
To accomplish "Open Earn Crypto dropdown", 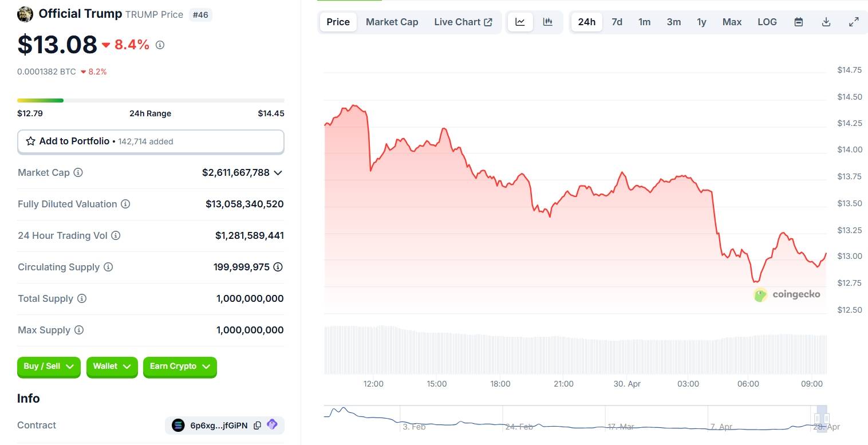I will [x=180, y=367].
